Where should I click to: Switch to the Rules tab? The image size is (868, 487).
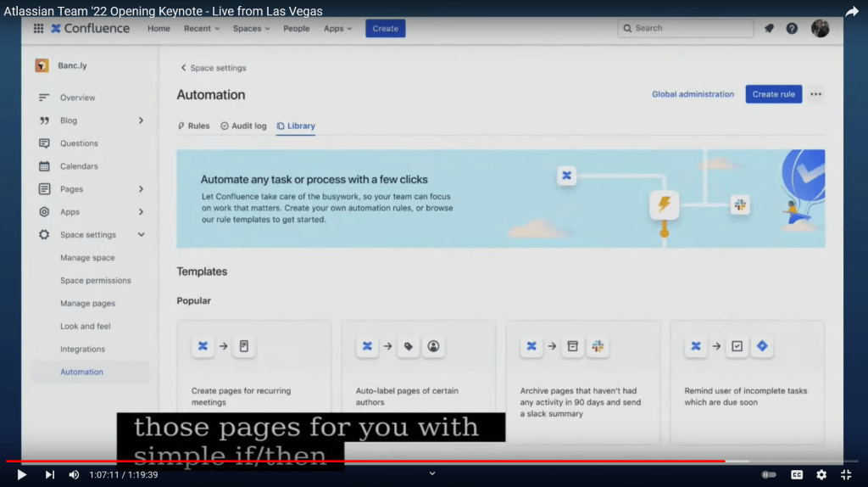(x=194, y=126)
